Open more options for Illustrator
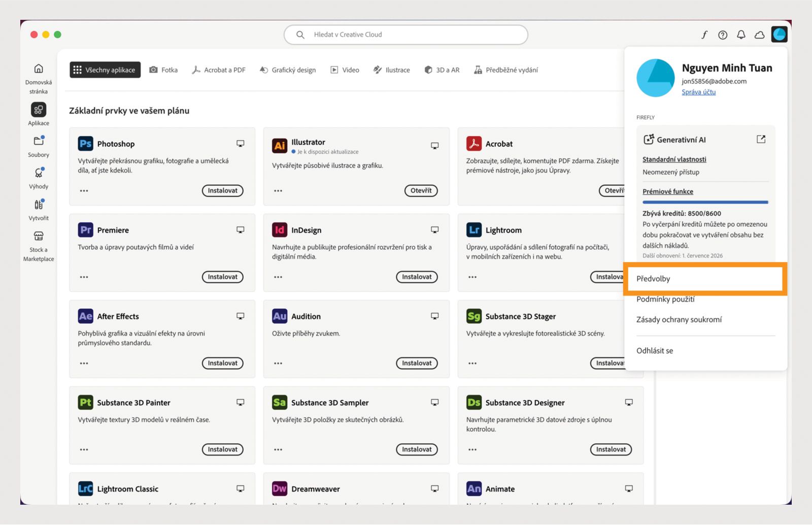Viewport: 812px width, 525px height. point(278,191)
